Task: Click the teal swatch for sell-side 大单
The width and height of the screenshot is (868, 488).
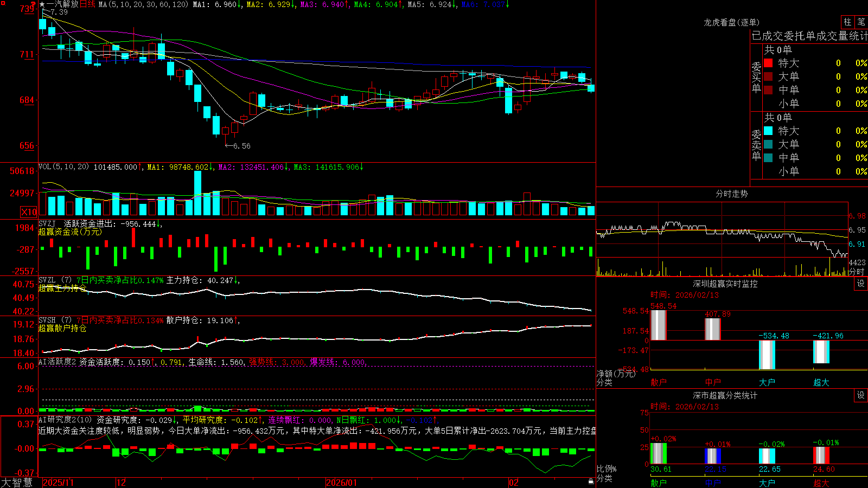Action: (x=768, y=144)
